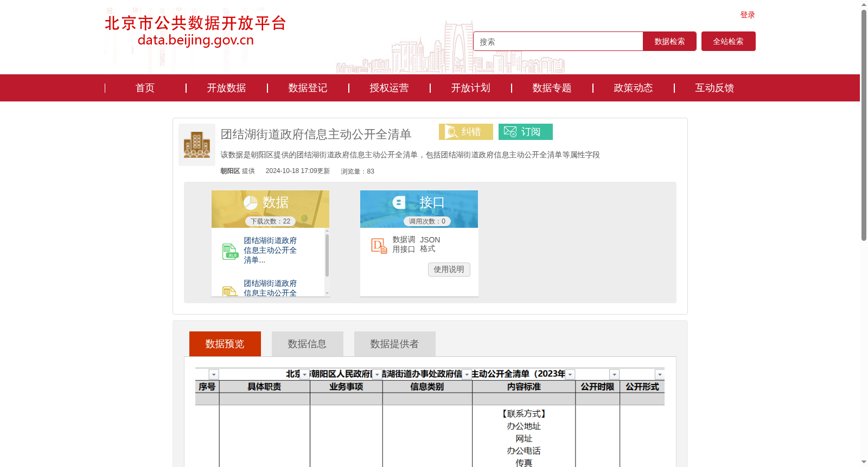Click the building dataset thumbnail icon
868x467 pixels.
pyautogui.click(x=197, y=145)
